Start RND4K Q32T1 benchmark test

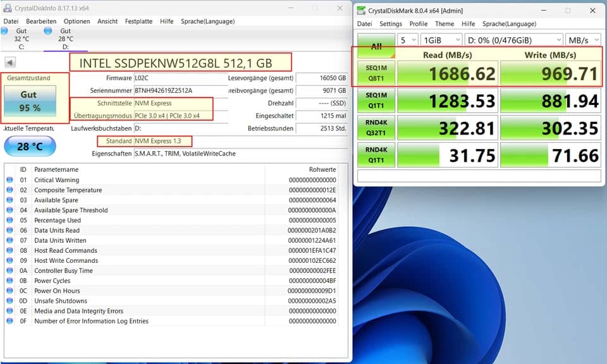coord(376,127)
